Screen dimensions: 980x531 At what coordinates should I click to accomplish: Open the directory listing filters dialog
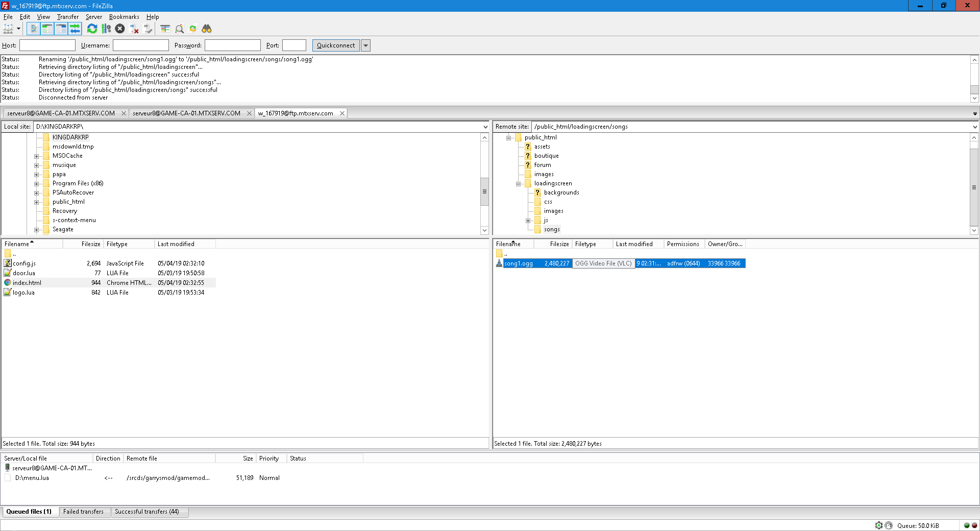[x=165, y=29]
